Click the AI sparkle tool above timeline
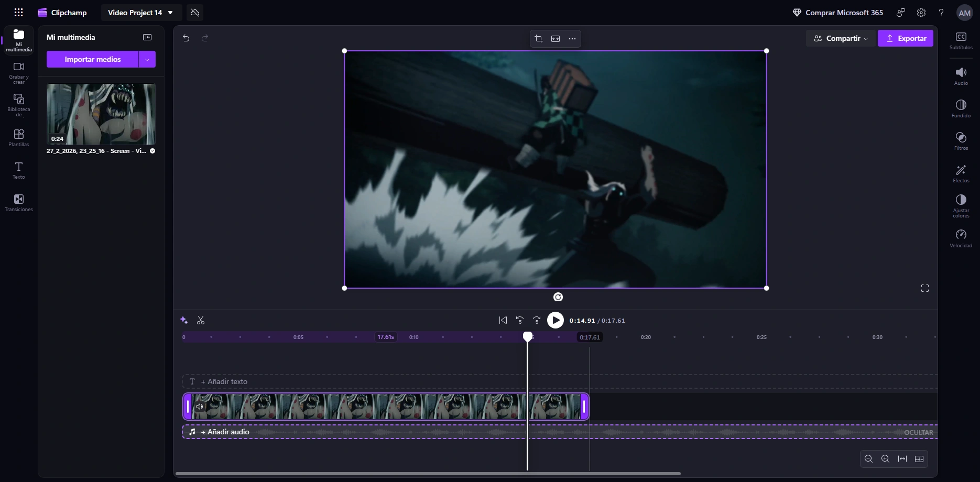Screen dimensions: 980x482 click(x=184, y=320)
